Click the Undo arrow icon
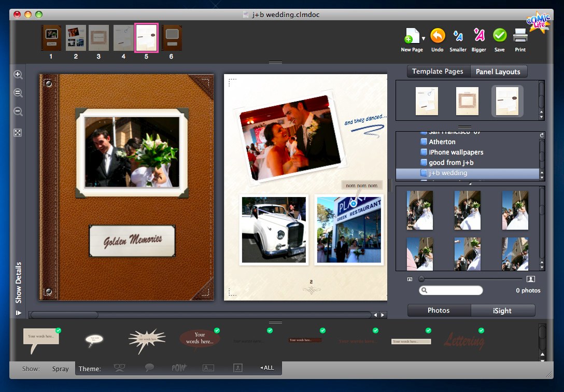Image resolution: width=564 pixels, height=392 pixels. [438, 36]
